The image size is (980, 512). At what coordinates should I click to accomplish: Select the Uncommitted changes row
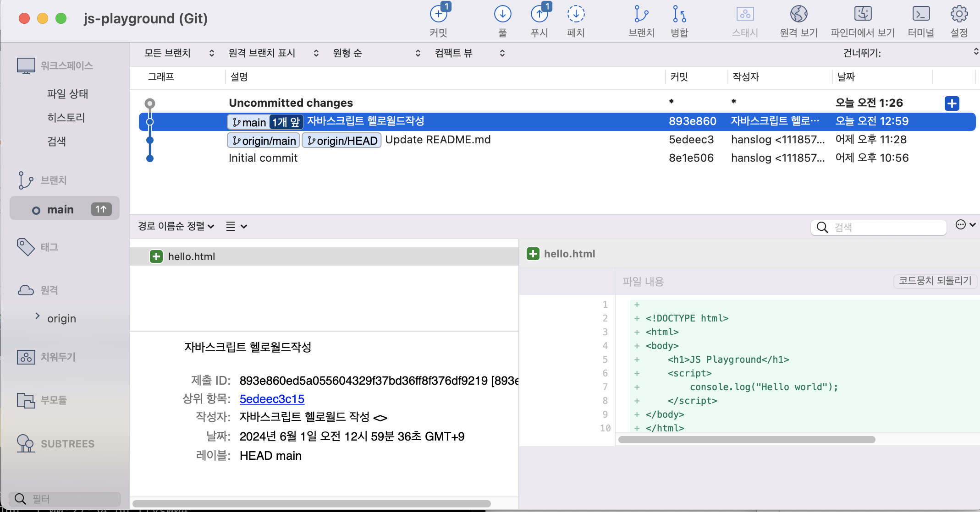[x=557, y=103]
